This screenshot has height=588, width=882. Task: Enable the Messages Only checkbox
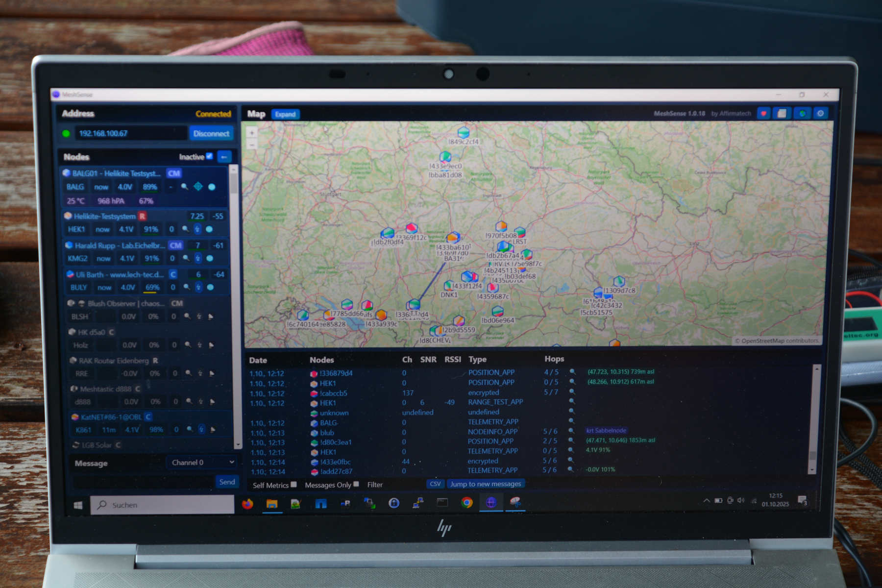[x=356, y=484]
